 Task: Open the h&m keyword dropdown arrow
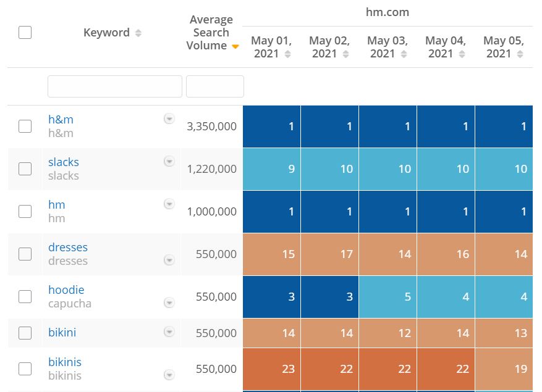[x=169, y=119]
